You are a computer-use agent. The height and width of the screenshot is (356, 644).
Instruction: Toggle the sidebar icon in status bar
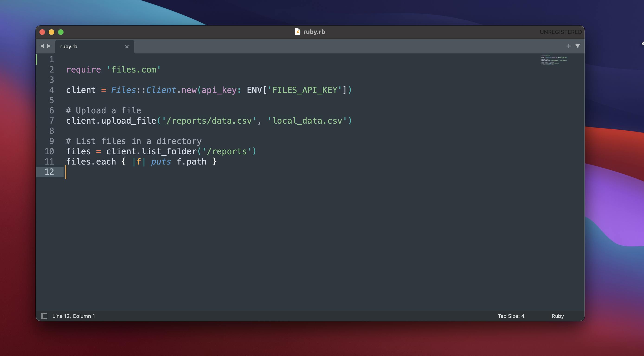tap(44, 316)
